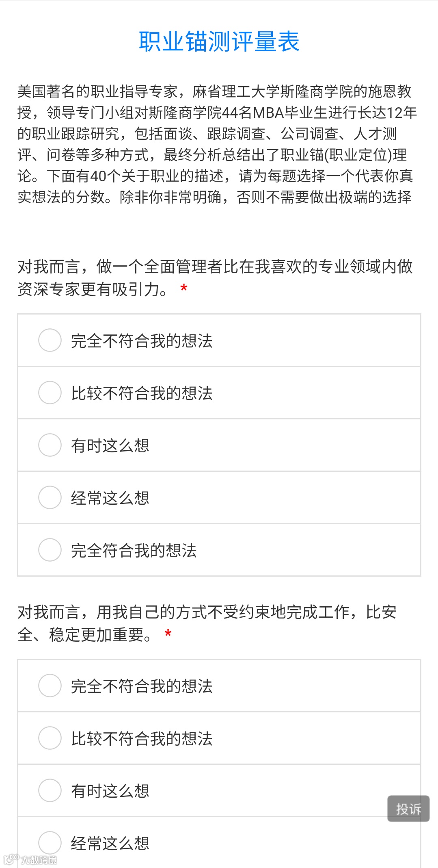Pick '有时这么想' radio under first question
The height and width of the screenshot is (868, 438).
(x=50, y=445)
